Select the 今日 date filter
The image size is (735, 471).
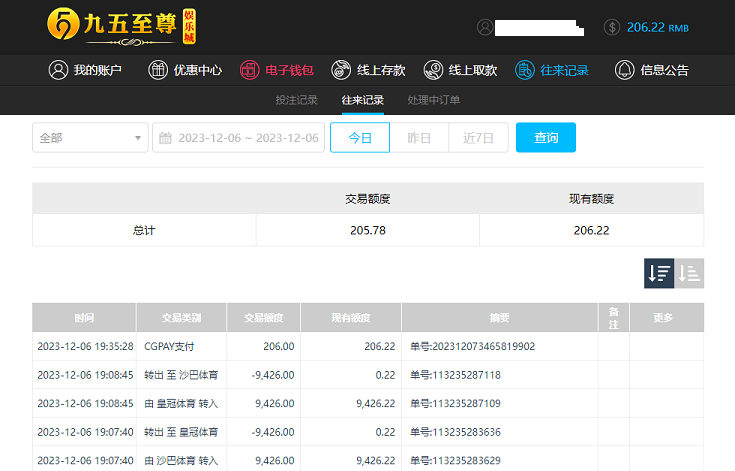(360, 138)
